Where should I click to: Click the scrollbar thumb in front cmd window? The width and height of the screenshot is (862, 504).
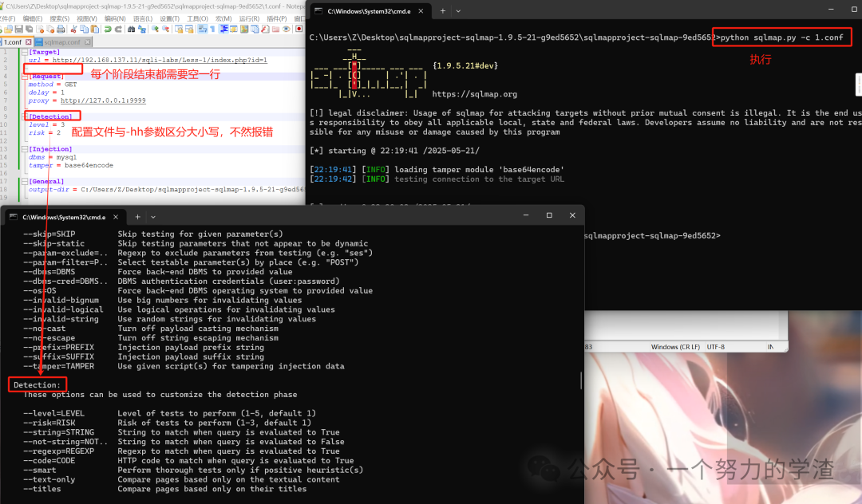point(581,380)
